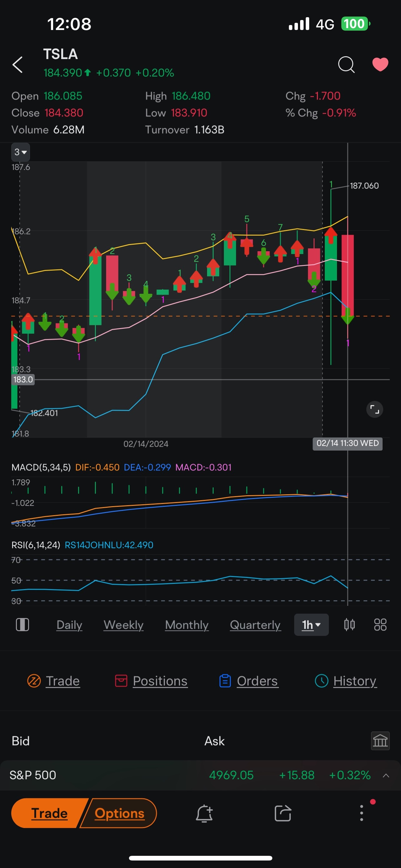Viewport: 401px width, 868px height.
Task: Tap the Close 184.380 value
Action: [x=64, y=113]
